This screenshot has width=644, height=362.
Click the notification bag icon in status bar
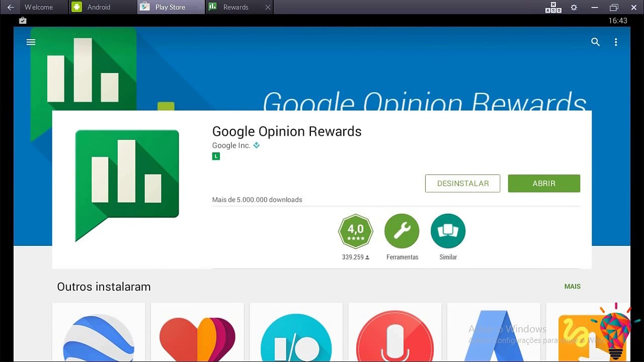(x=22, y=21)
